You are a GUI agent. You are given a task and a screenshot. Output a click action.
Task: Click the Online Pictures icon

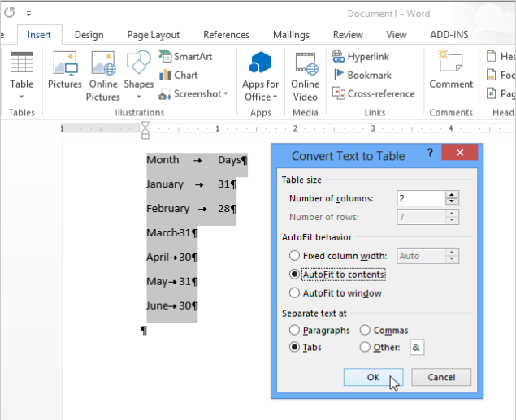103,65
